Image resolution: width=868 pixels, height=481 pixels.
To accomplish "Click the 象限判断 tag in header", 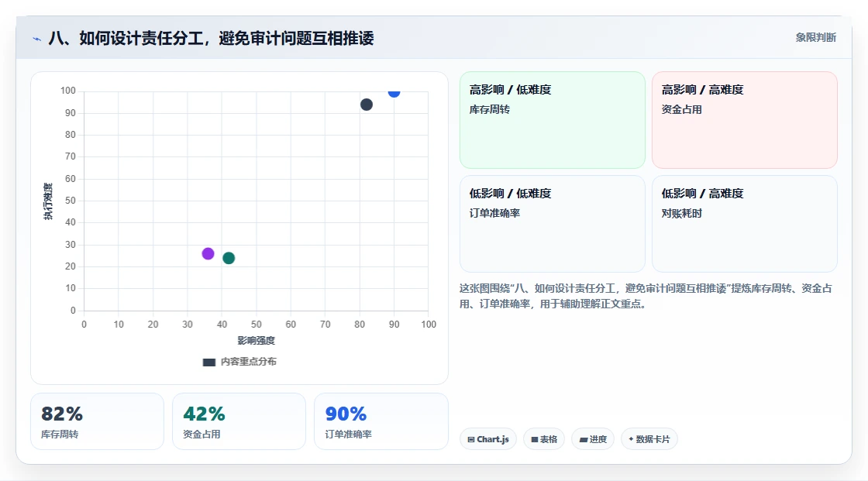I will tap(815, 37).
